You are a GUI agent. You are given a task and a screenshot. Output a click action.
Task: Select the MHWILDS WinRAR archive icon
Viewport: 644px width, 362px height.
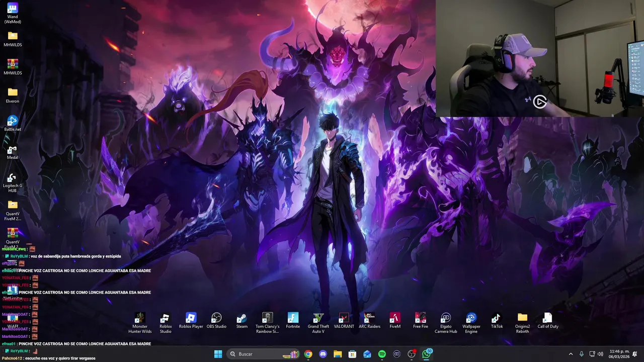[x=13, y=67]
